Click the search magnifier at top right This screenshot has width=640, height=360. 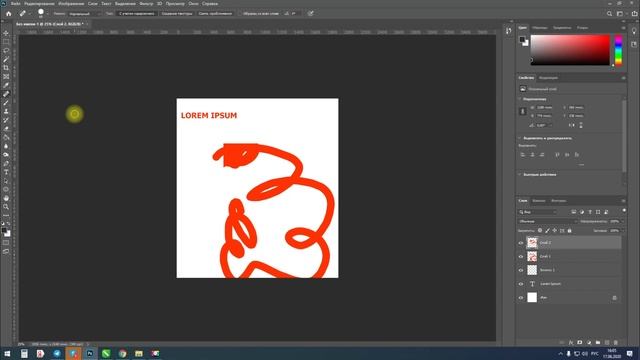(609, 13)
